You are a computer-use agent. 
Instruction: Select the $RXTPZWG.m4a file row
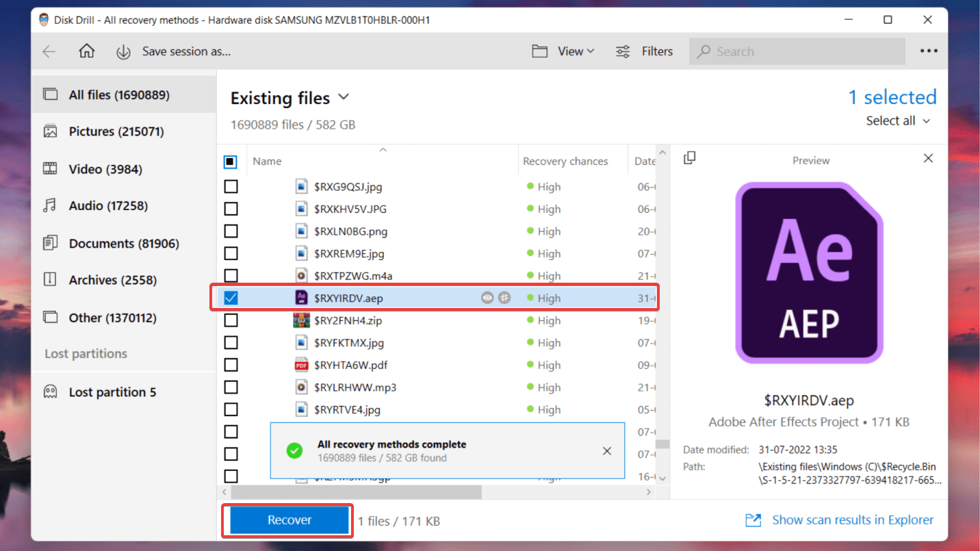[x=437, y=275]
